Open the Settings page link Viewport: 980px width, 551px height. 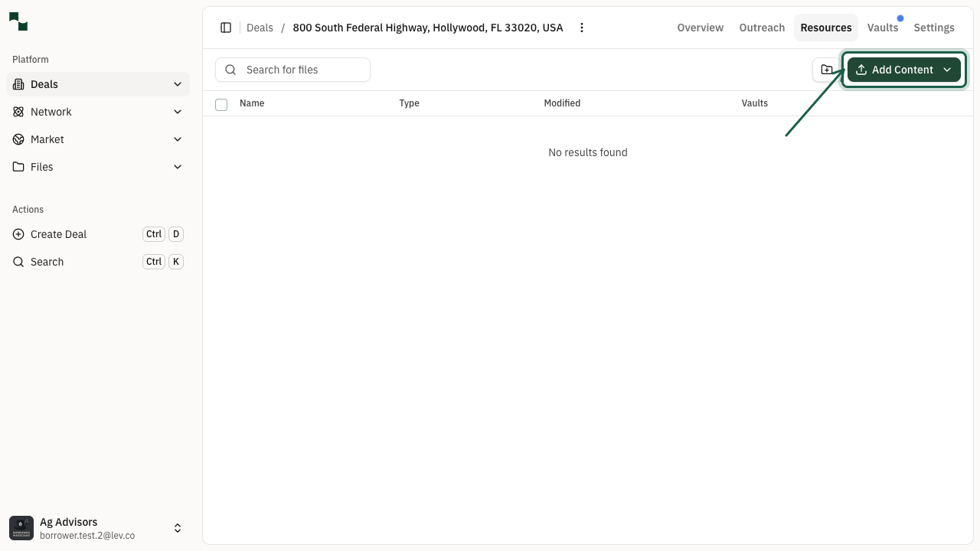tap(934, 28)
